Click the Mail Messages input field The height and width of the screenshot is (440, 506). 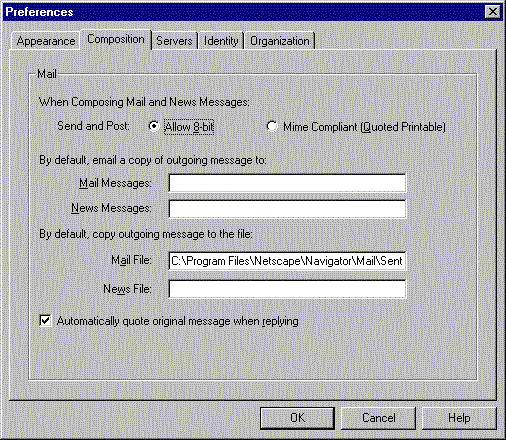287,183
